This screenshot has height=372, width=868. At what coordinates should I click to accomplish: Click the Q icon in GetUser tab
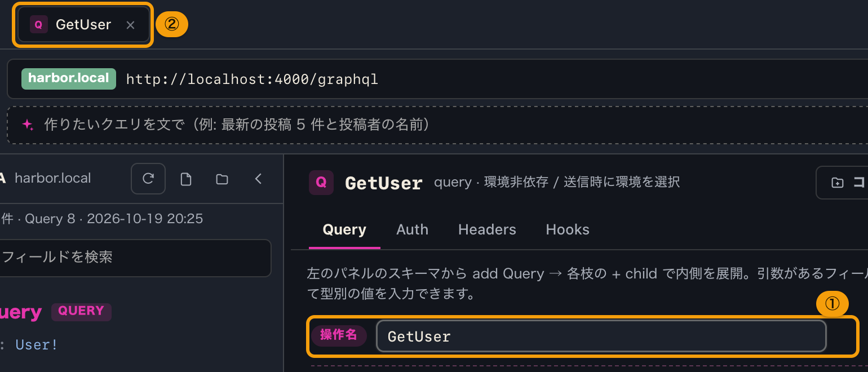click(39, 25)
